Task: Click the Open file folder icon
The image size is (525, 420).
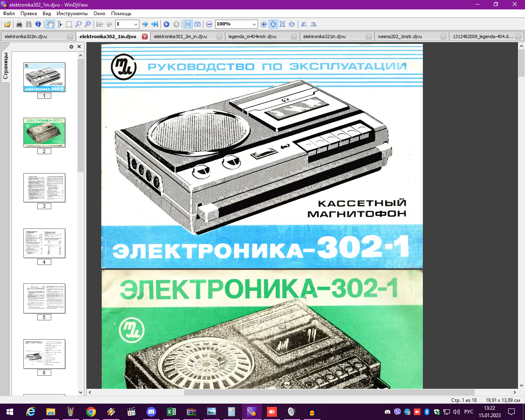Action: (x=7, y=24)
